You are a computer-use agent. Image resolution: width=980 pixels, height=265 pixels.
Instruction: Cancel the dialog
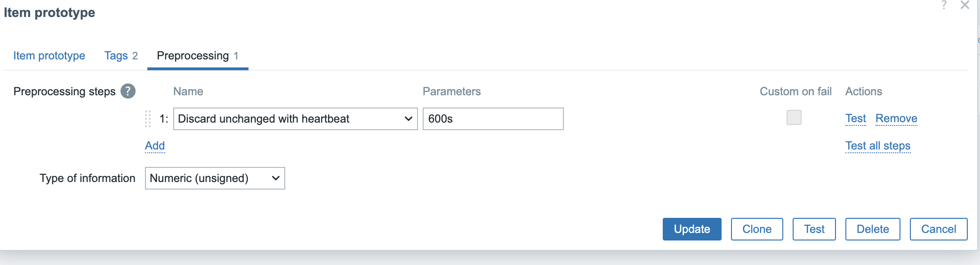pyautogui.click(x=939, y=229)
